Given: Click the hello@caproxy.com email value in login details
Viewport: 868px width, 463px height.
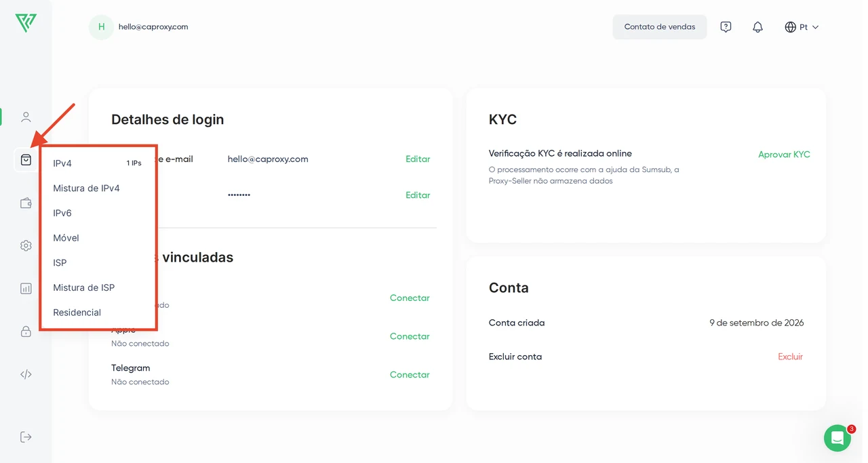Looking at the screenshot, I should pyautogui.click(x=268, y=159).
